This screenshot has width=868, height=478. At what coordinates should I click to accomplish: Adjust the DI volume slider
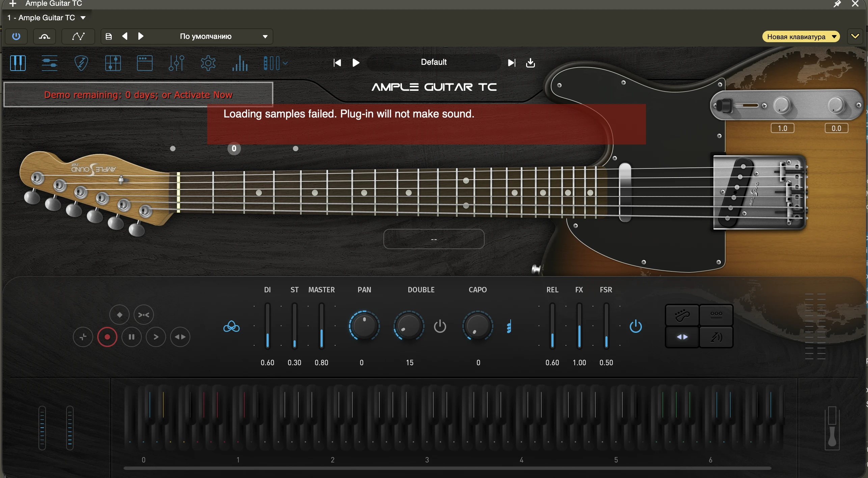point(268,326)
